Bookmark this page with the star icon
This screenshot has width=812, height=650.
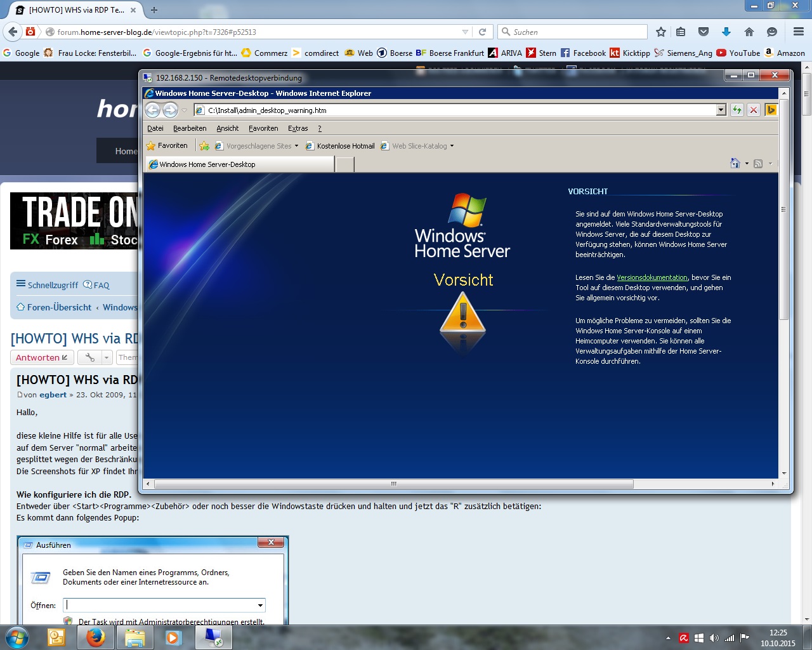click(x=661, y=32)
